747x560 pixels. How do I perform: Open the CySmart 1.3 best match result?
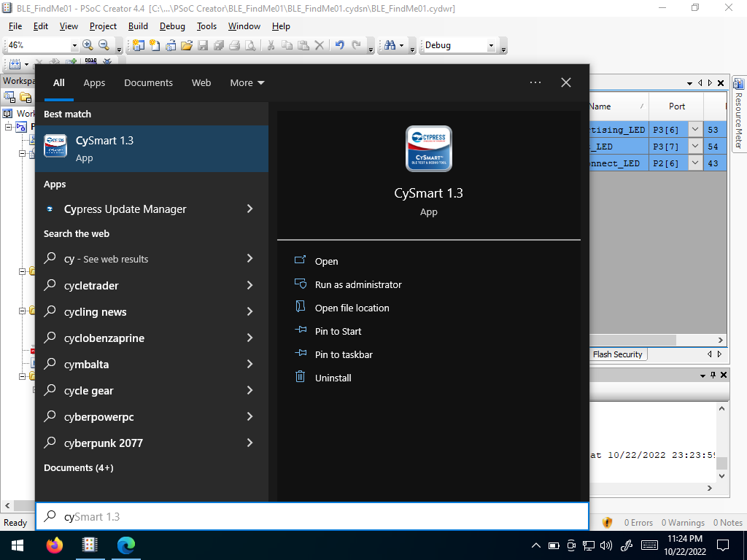pyautogui.click(x=152, y=149)
